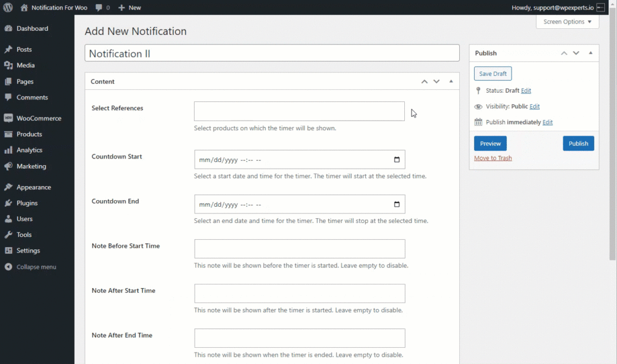Edit the Visibility: Public setting
The width and height of the screenshot is (617, 364).
[534, 106]
